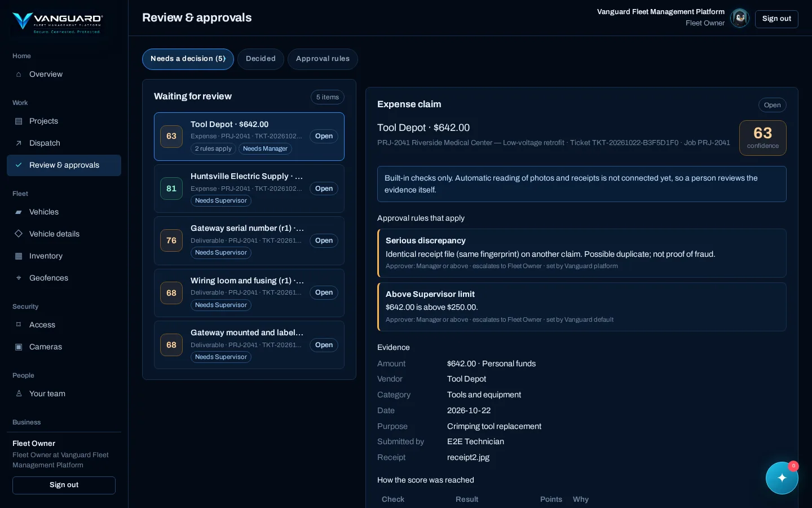812x508 pixels.
Task: Click the 'E2E Technician' submitted by value
Action: [x=475, y=442]
